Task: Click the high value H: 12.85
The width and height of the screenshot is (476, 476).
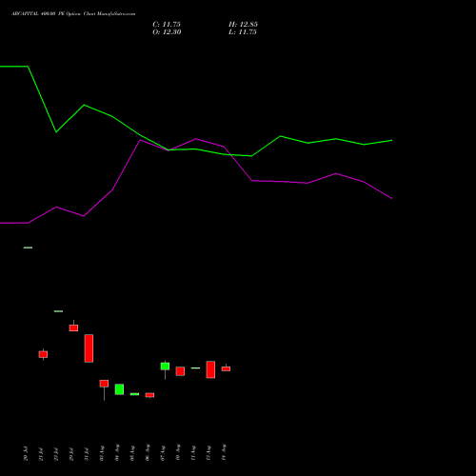Action: point(243,25)
